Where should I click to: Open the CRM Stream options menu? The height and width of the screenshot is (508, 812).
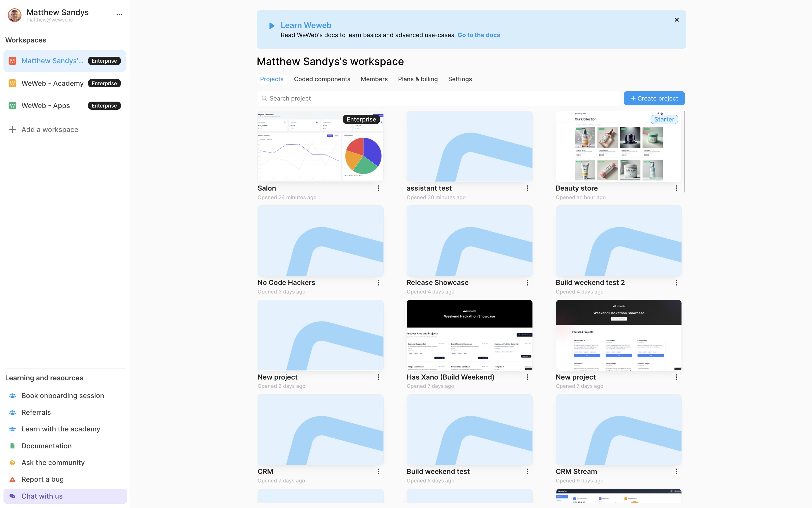676,471
